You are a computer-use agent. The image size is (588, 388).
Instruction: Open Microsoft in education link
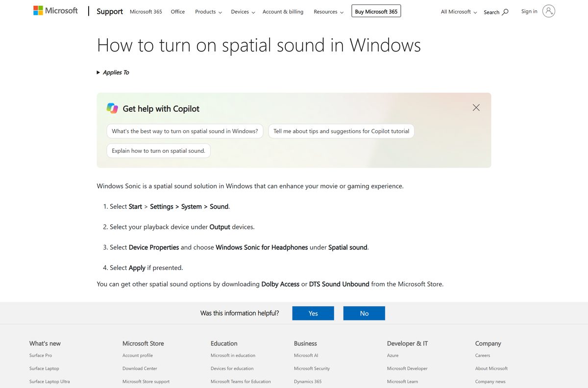click(x=233, y=356)
